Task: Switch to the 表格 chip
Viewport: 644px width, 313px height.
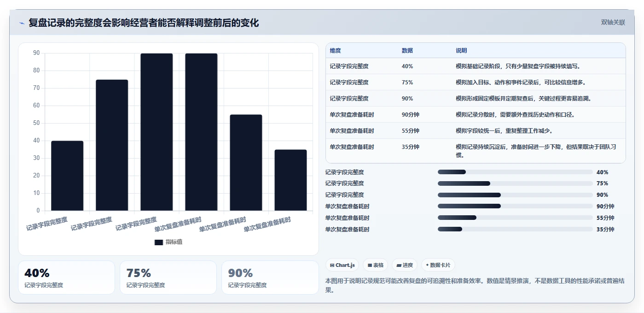Action: [376, 265]
